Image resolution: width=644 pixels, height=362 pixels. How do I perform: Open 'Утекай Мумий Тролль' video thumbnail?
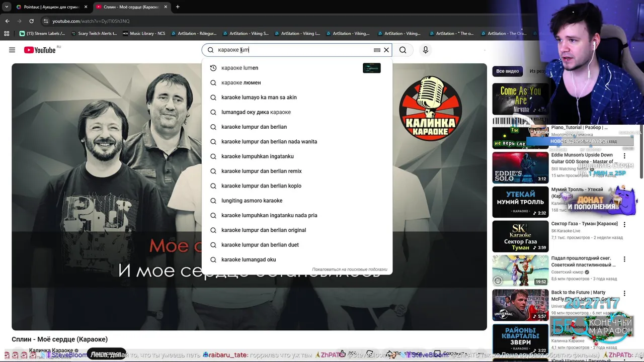tap(520, 202)
